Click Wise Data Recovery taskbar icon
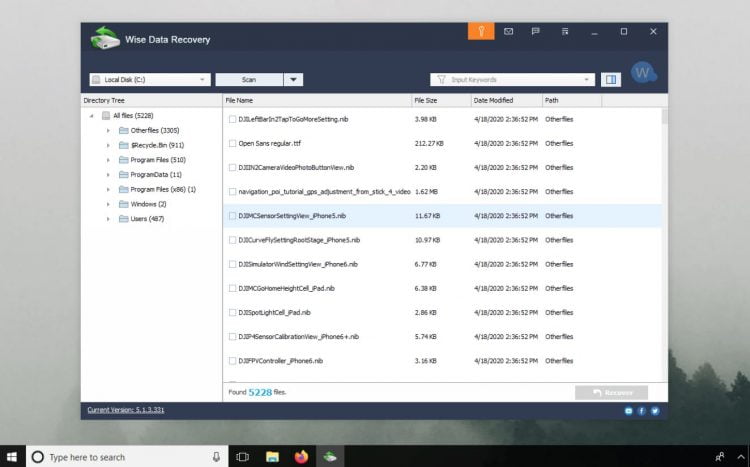 (330, 456)
